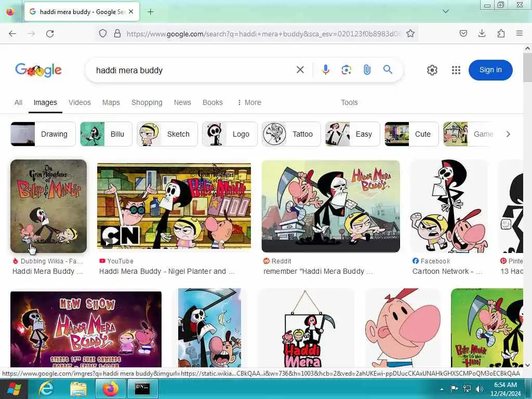The width and height of the screenshot is (532, 399).
Task: Open the Firefox downloads panel
Action: point(482,33)
